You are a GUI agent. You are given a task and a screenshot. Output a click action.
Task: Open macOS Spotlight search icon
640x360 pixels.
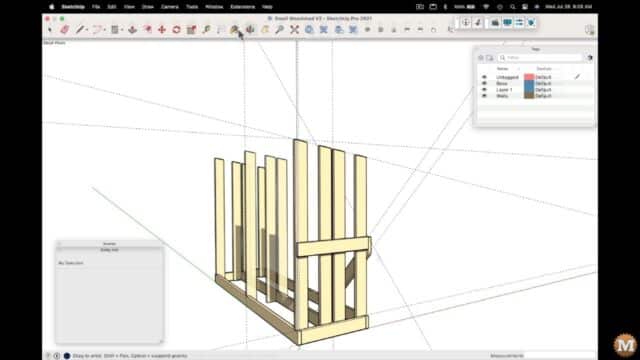coord(513,7)
